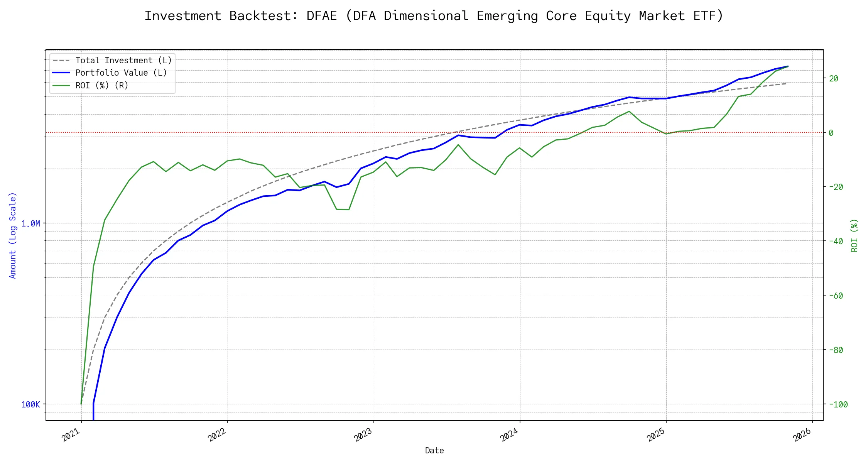Click the -100 right axis tick label
Screen dimensions: 868x463
838,405
